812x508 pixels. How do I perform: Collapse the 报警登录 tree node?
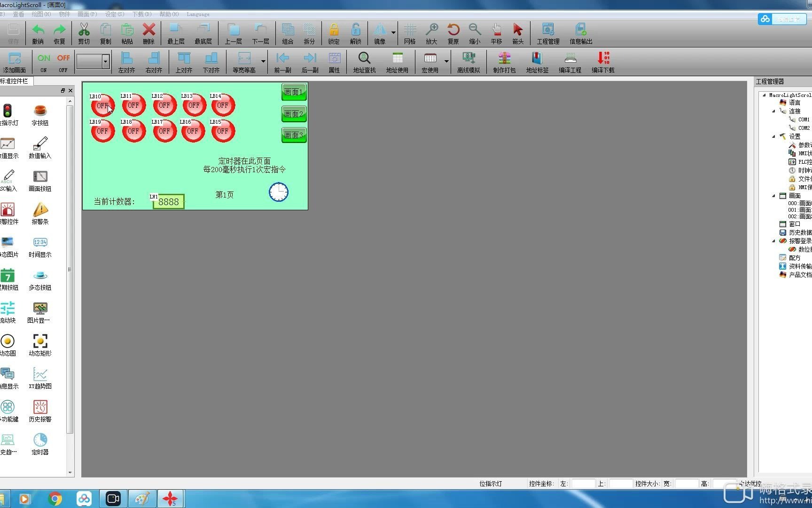pos(773,241)
